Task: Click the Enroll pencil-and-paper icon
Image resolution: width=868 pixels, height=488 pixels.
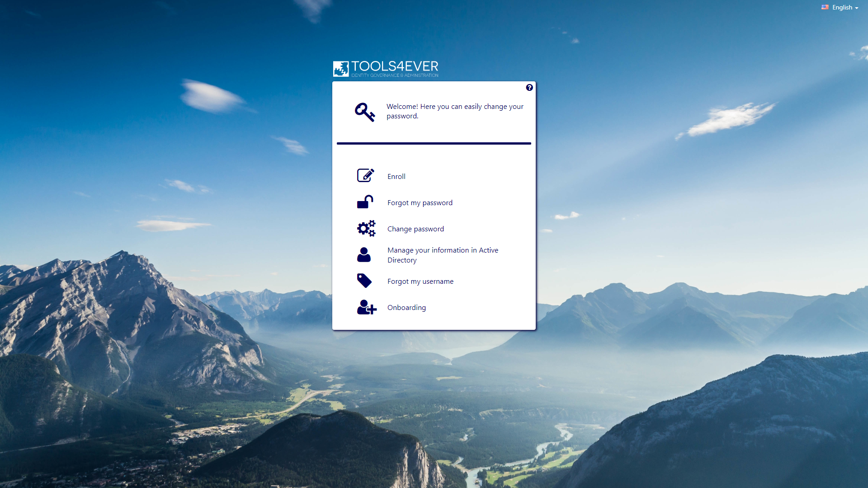Action: (x=365, y=175)
